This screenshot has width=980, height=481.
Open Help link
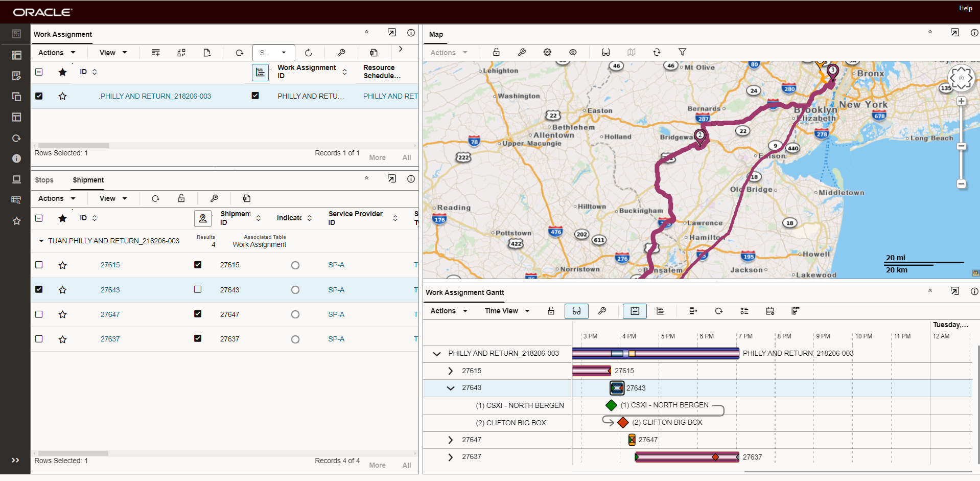[965, 8]
